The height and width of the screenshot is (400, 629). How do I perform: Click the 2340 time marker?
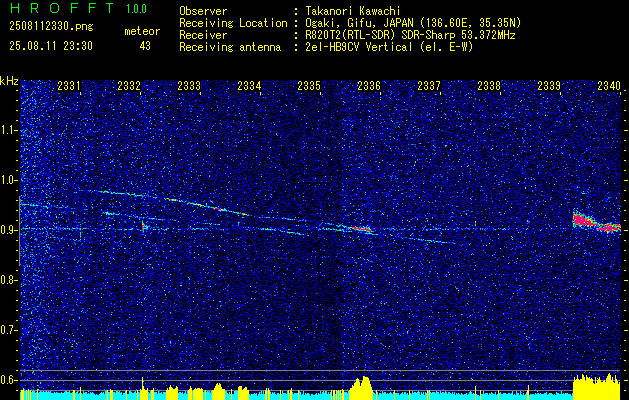coord(609,86)
